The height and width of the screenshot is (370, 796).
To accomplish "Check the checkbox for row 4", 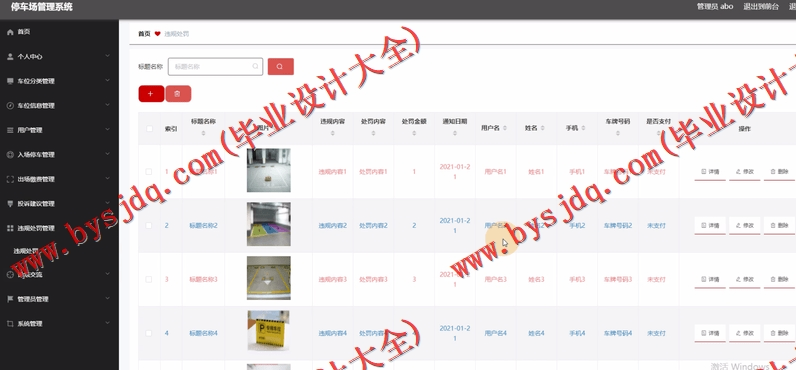I will (x=149, y=333).
